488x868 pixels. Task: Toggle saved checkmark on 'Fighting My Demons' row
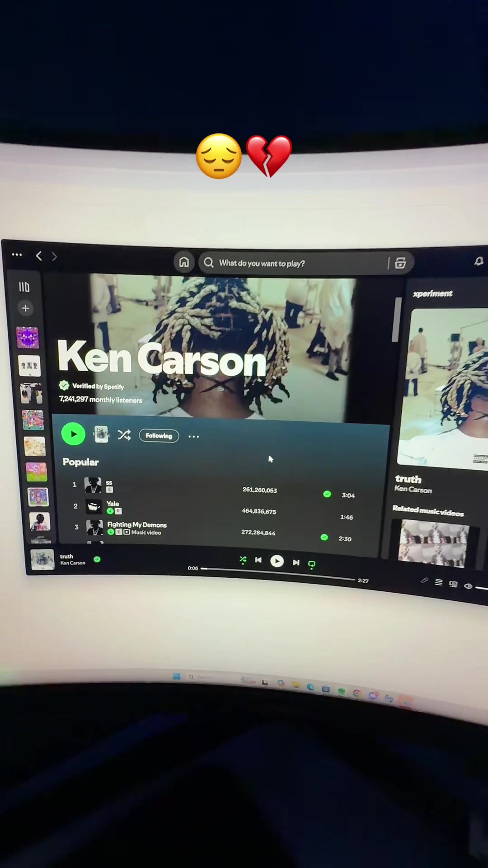(x=324, y=537)
